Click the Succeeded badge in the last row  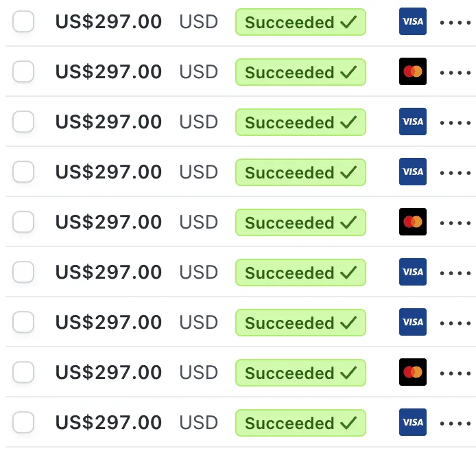tap(300, 423)
